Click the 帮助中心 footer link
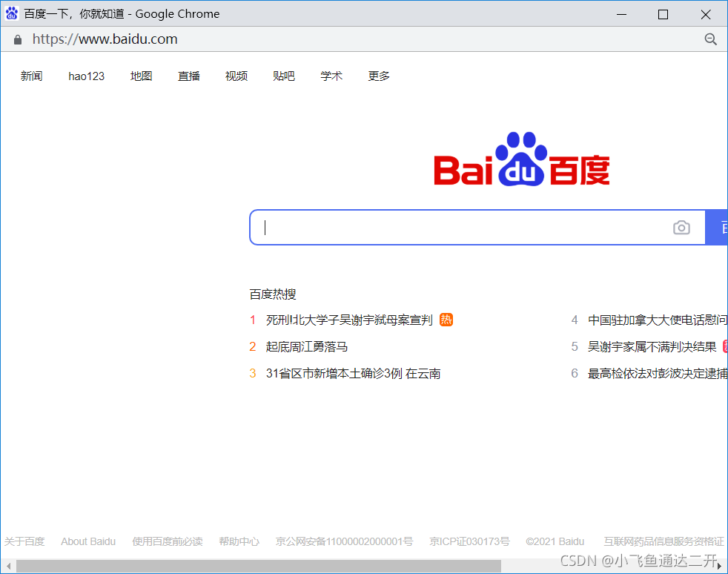Image resolution: width=728 pixels, height=574 pixels. [x=239, y=541]
